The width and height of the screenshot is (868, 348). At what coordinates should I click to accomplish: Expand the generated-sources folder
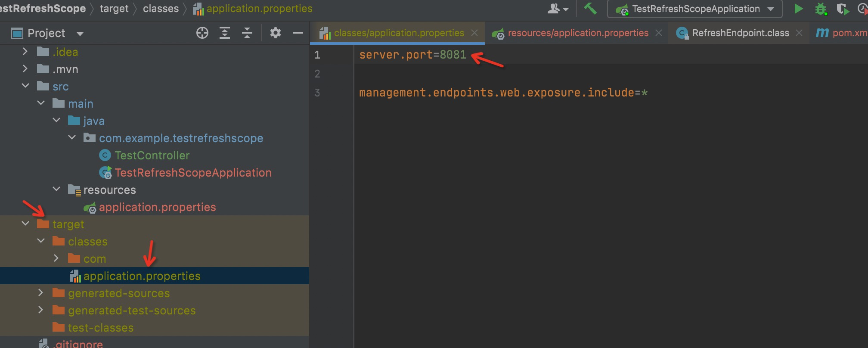pos(40,293)
